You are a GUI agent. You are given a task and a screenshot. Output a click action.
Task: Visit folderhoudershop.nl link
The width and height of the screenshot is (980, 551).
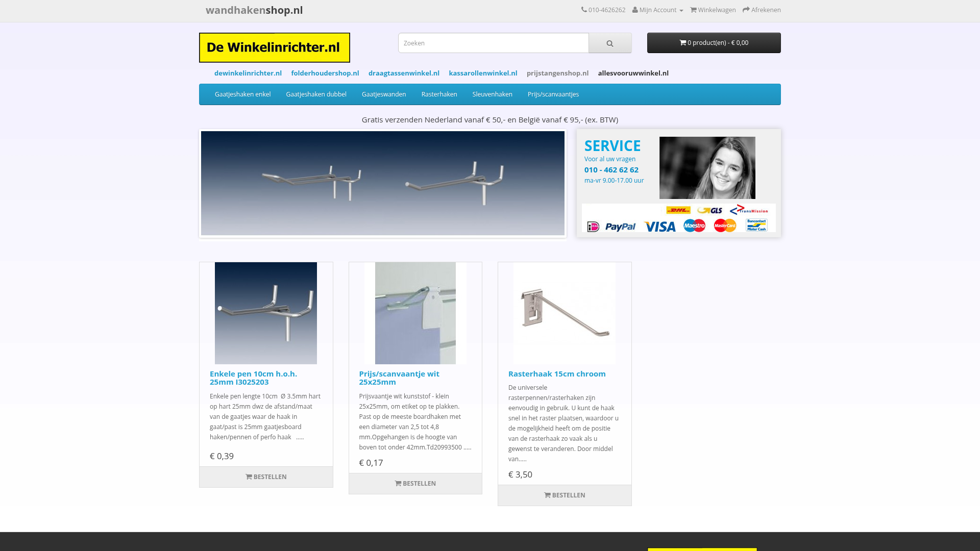click(x=325, y=73)
